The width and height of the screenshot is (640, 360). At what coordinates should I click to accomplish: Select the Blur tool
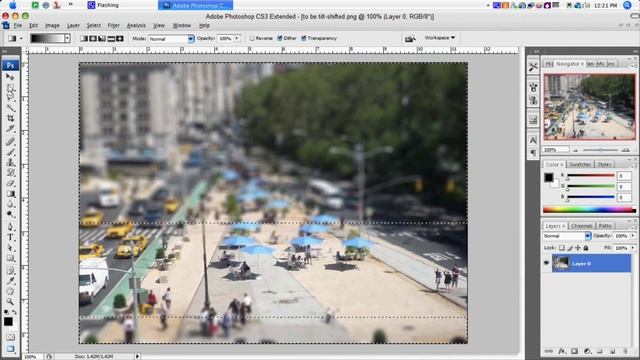coord(10,204)
